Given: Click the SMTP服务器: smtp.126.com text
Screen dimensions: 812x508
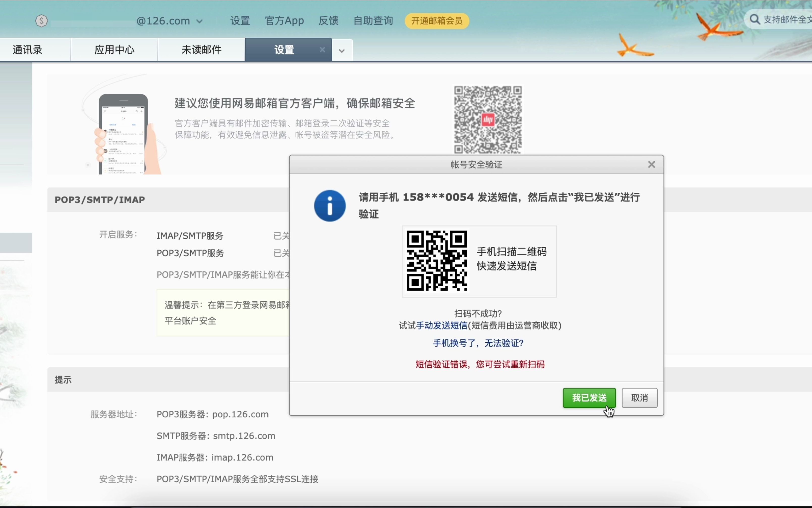Looking at the screenshot, I should point(216,436).
